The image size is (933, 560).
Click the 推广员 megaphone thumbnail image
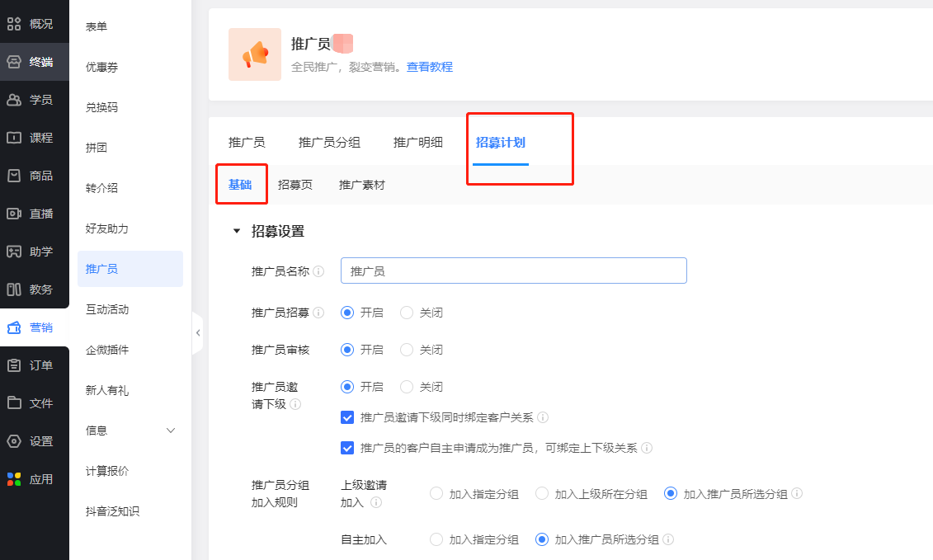[x=255, y=54]
